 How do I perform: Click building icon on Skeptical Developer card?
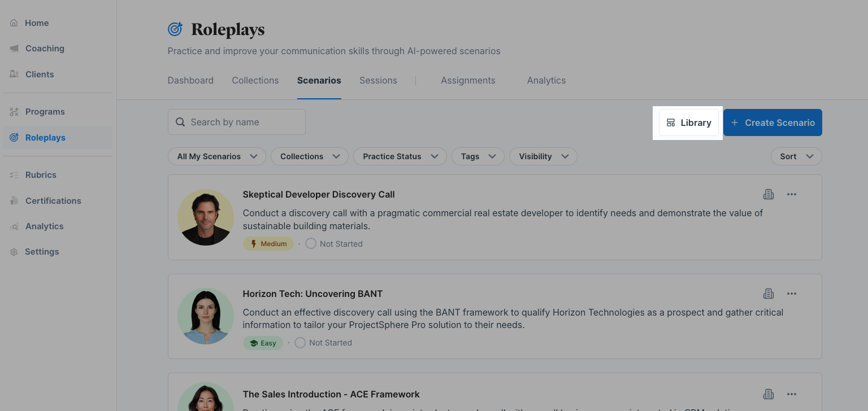pyautogui.click(x=769, y=194)
